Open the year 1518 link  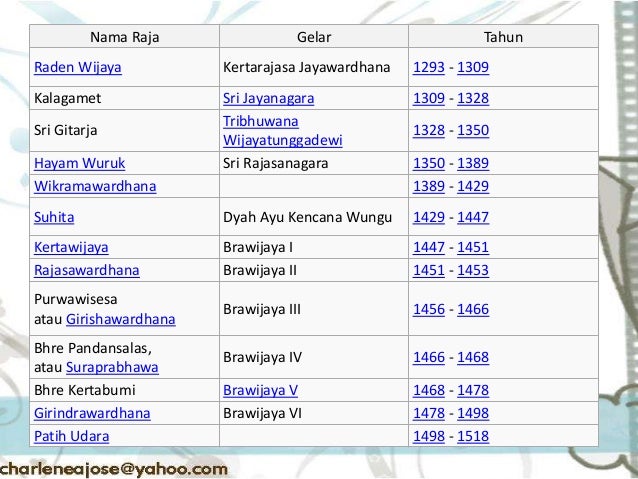(473, 436)
